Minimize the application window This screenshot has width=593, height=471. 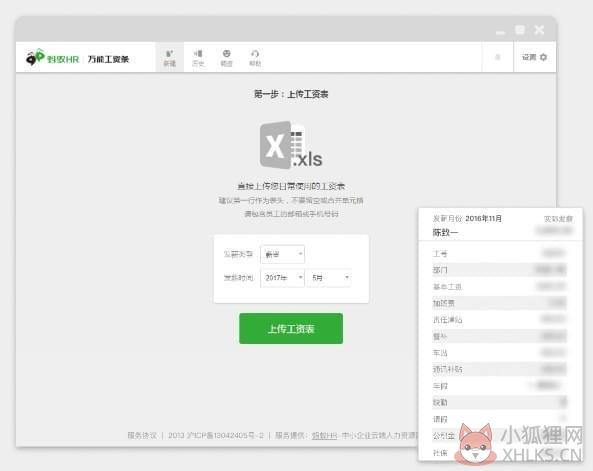coord(500,32)
